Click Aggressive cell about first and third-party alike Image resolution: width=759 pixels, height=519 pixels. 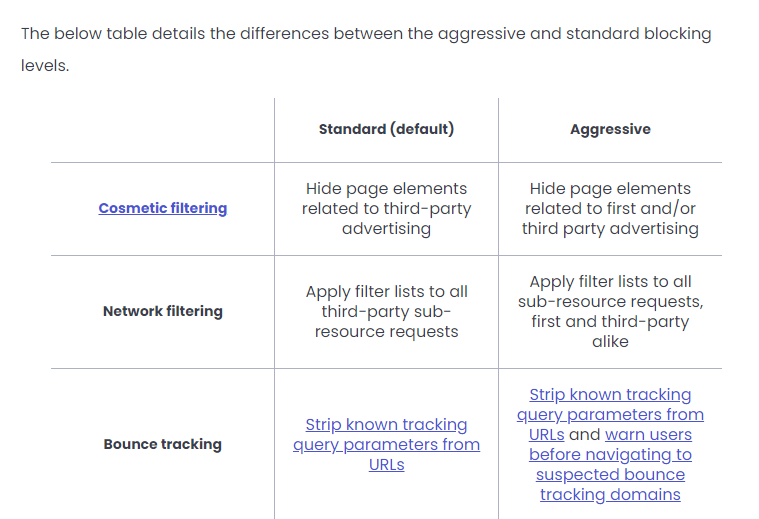610,311
